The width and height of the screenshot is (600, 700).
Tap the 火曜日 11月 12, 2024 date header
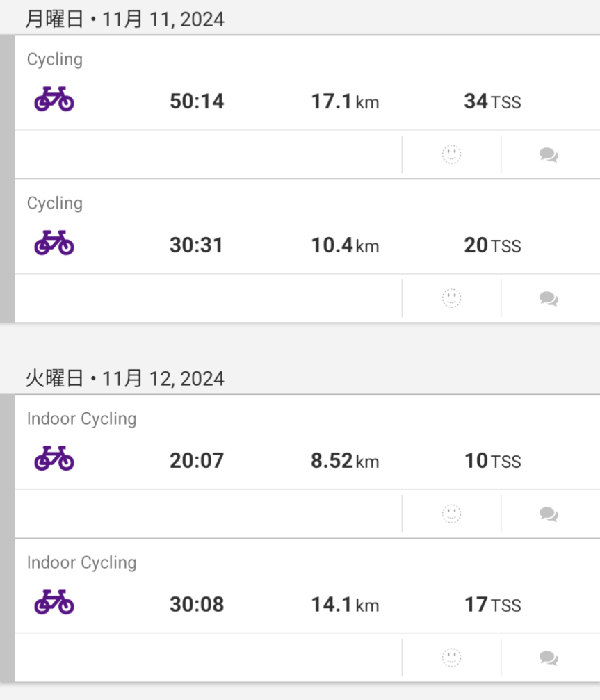(x=124, y=379)
